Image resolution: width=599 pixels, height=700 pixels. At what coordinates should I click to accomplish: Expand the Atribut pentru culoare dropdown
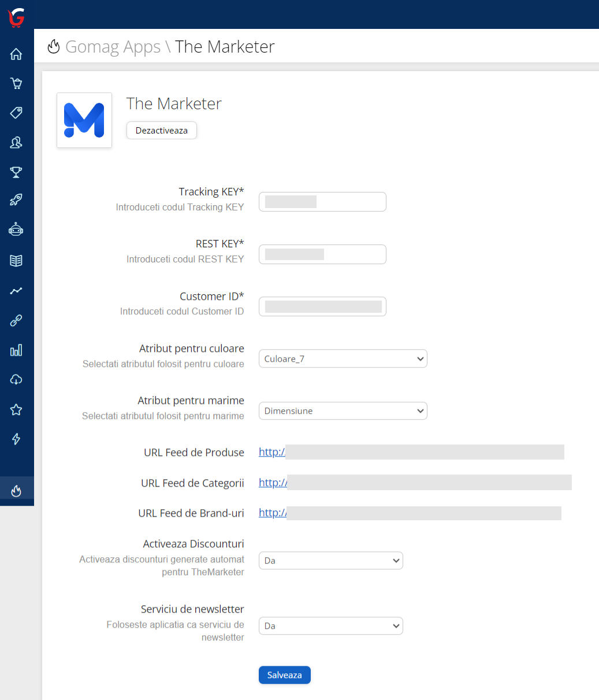click(x=343, y=359)
